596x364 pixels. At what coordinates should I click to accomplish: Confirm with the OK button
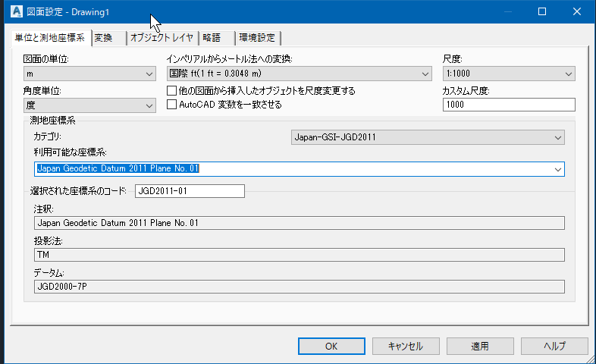331,346
